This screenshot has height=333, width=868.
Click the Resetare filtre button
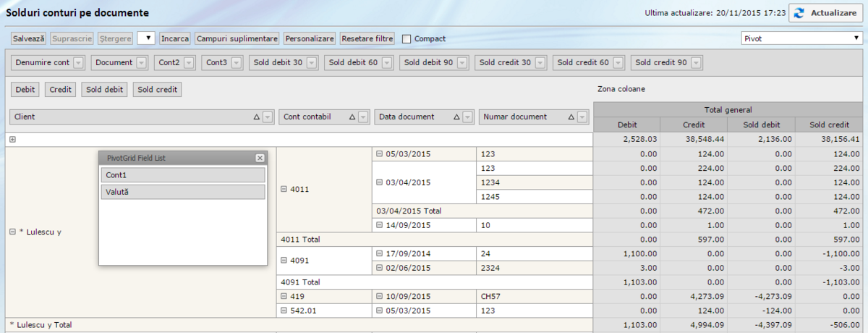pyautogui.click(x=367, y=38)
